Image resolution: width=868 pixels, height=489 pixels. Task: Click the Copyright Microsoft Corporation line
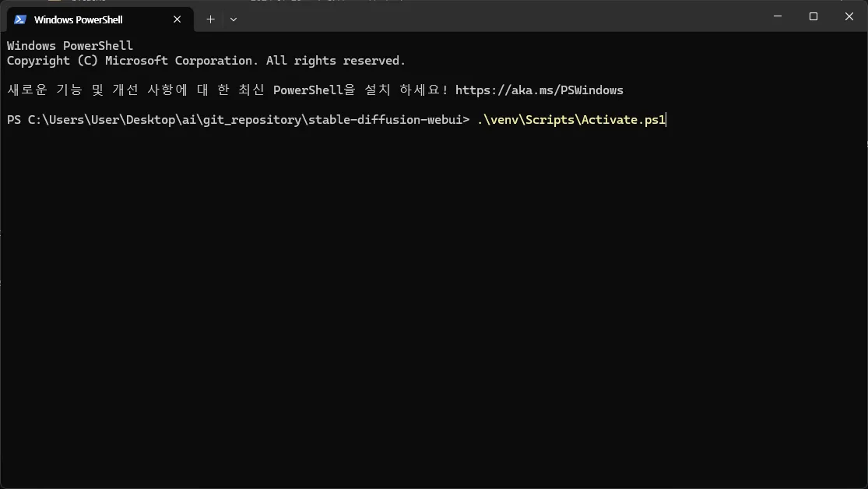pos(205,60)
